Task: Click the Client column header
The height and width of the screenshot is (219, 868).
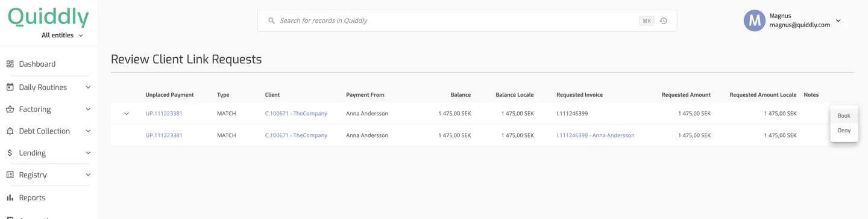Action: (x=272, y=95)
